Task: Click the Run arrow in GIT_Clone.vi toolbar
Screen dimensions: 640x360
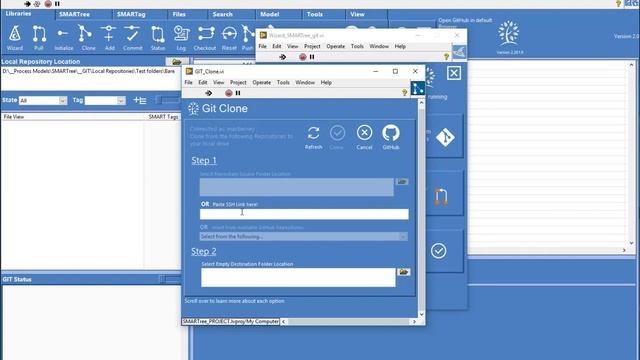Action: coord(209,93)
